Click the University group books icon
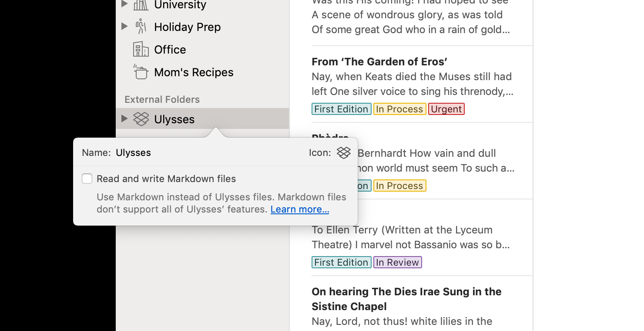 pos(141,4)
